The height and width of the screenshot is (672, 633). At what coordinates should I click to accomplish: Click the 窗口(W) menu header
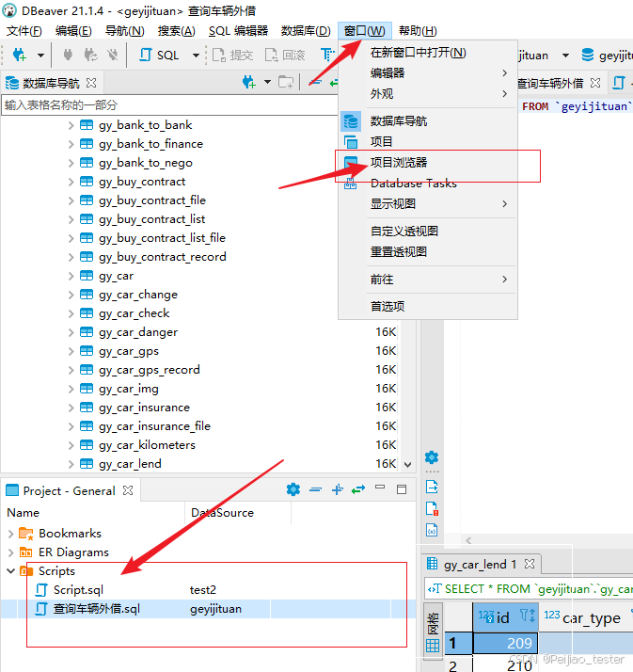(364, 31)
